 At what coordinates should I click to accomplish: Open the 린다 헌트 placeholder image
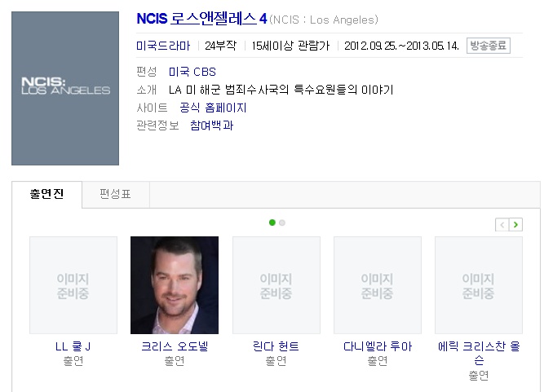point(276,285)
